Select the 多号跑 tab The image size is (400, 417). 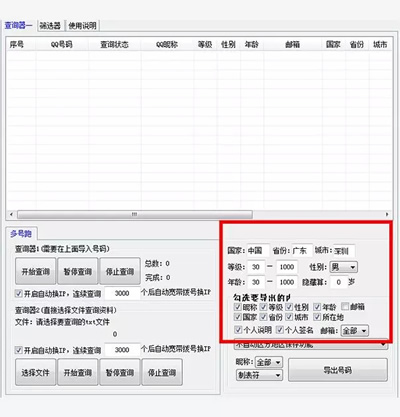point(21,234)
